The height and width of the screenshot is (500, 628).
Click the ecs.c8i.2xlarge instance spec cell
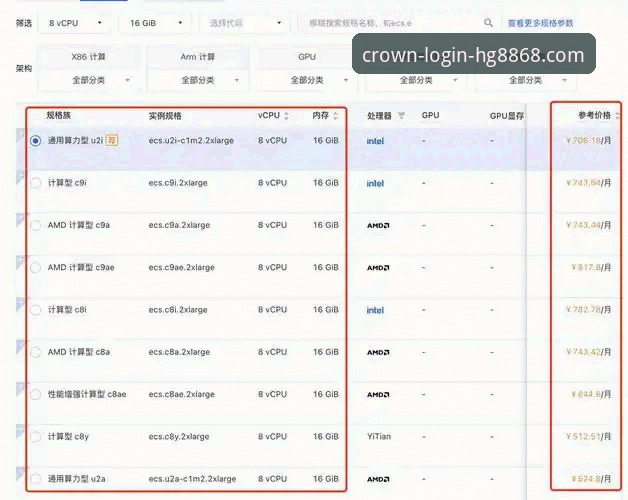pyautogui.click(x=178, y=310)
